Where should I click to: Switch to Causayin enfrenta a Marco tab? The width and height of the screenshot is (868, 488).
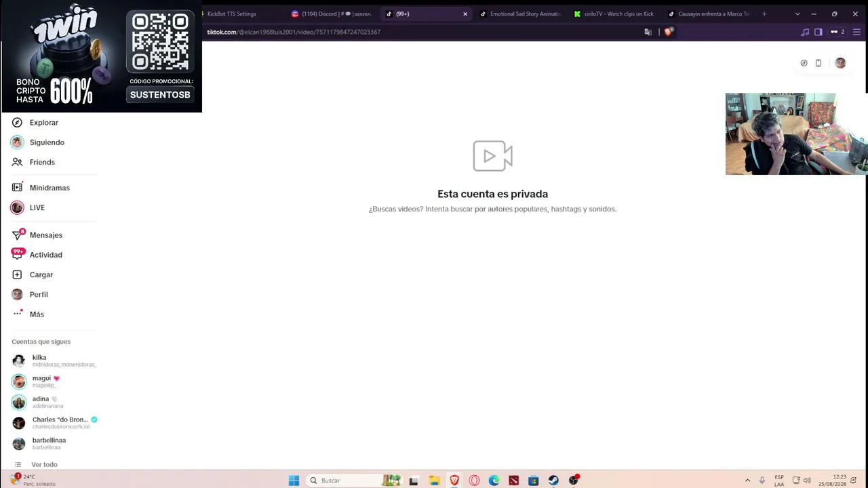pyautogui.click(x=709, y=14)
